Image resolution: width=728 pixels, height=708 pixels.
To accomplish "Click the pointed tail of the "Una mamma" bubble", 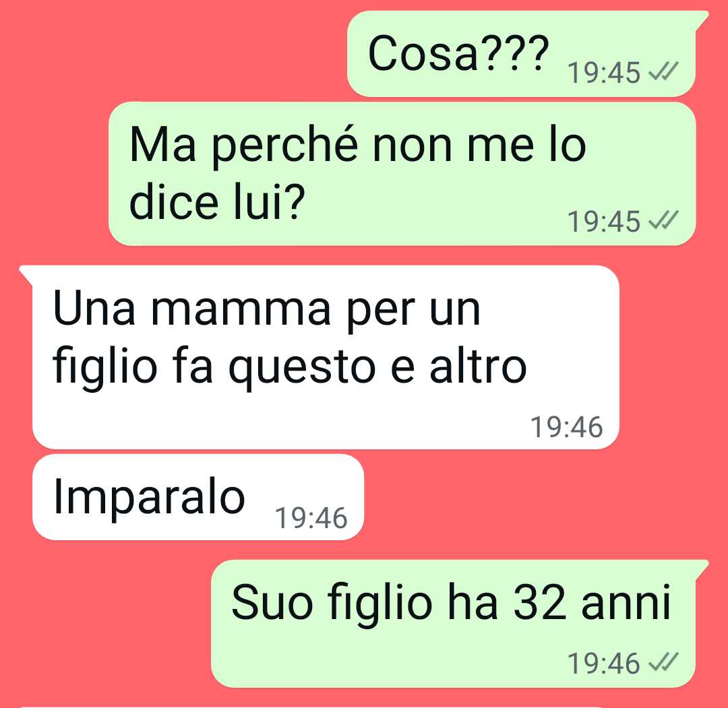I will point(26,275).
